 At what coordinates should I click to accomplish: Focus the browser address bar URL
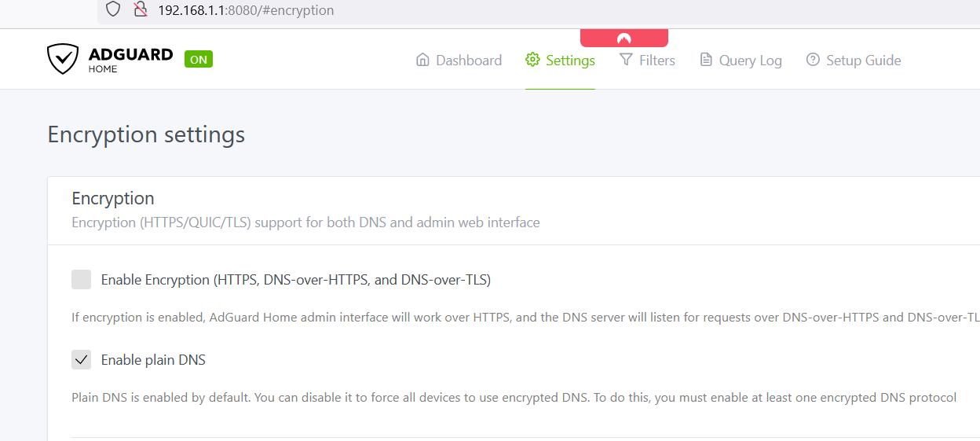(x=246, y=10)
